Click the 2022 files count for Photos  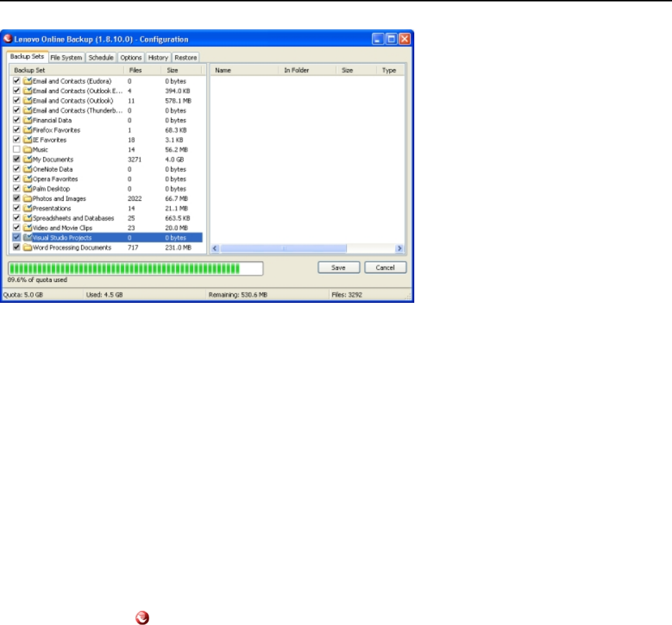pos(134,198)
